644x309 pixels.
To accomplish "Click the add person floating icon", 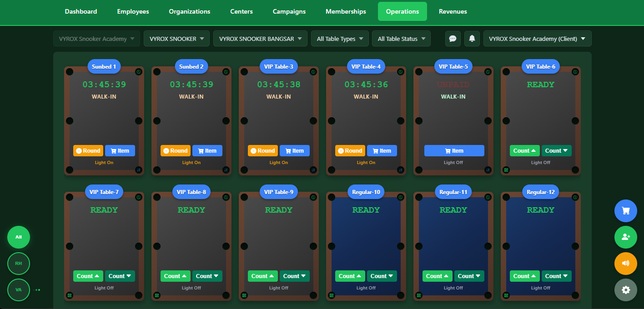I will point(626,237).
